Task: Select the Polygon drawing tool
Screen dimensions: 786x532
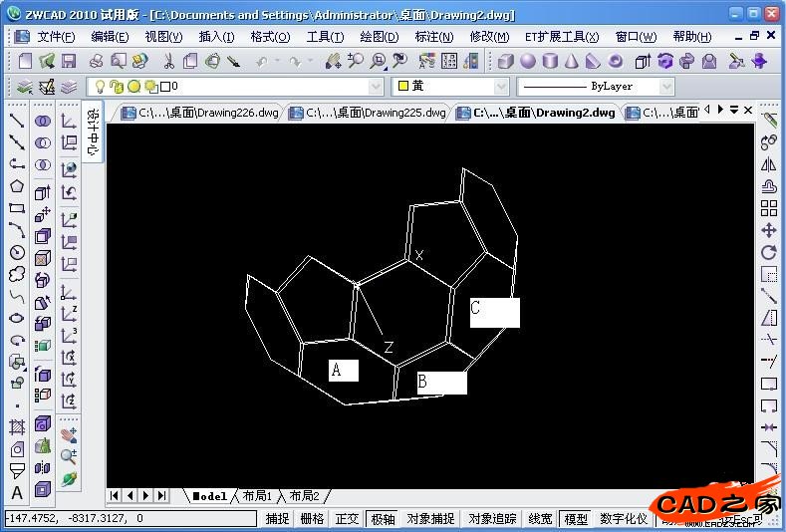Action: (17, 186)
